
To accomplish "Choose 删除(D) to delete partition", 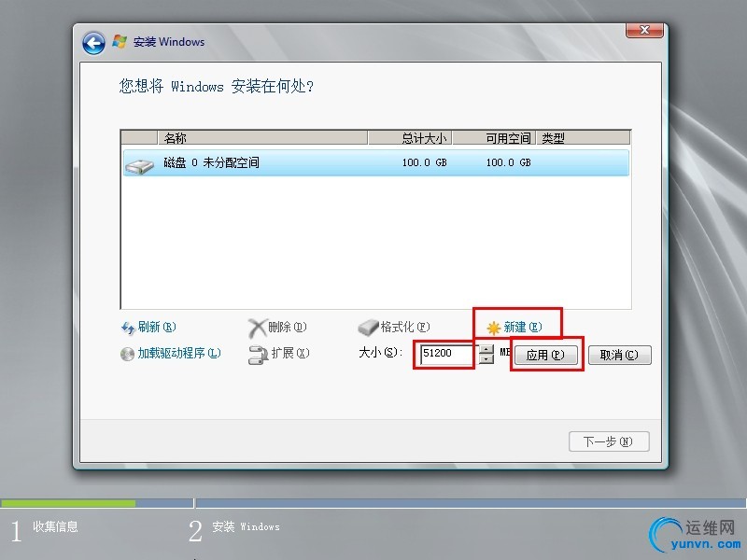I will [288, 328].
